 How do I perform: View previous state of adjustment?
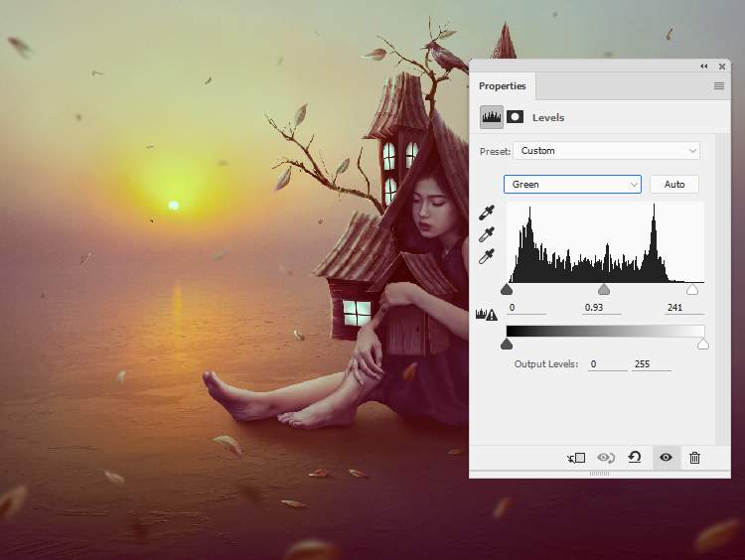(x=606, y=458)
